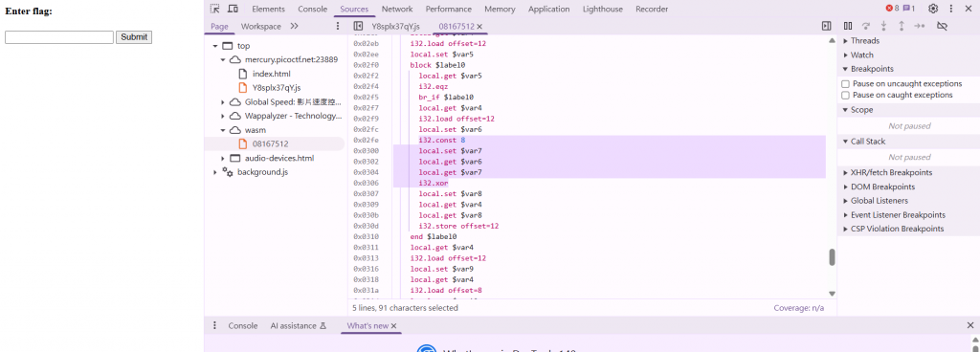Click the step out icon
Image resolution: width=980 pixels, height=352 pixels.
point(902,26)
